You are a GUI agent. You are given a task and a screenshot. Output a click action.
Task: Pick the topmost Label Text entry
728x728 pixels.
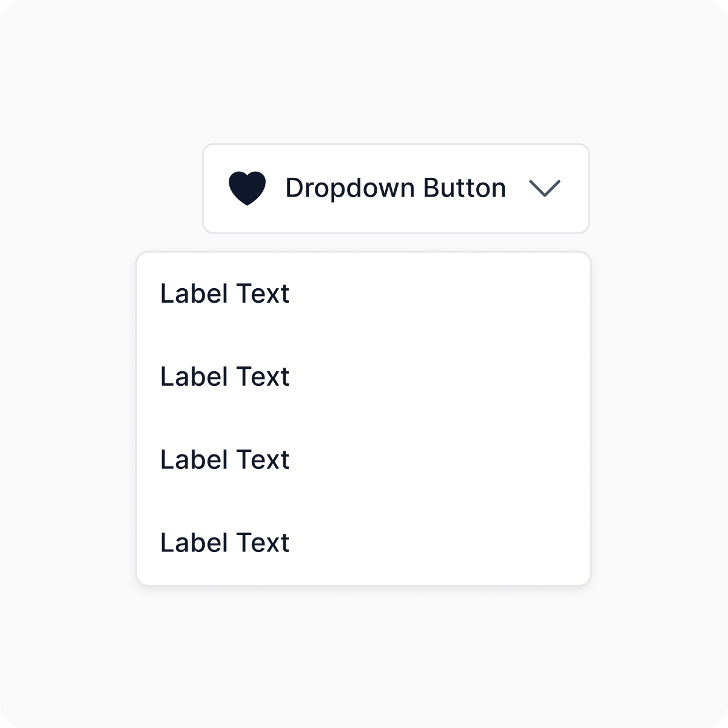[x=225, y=294]
